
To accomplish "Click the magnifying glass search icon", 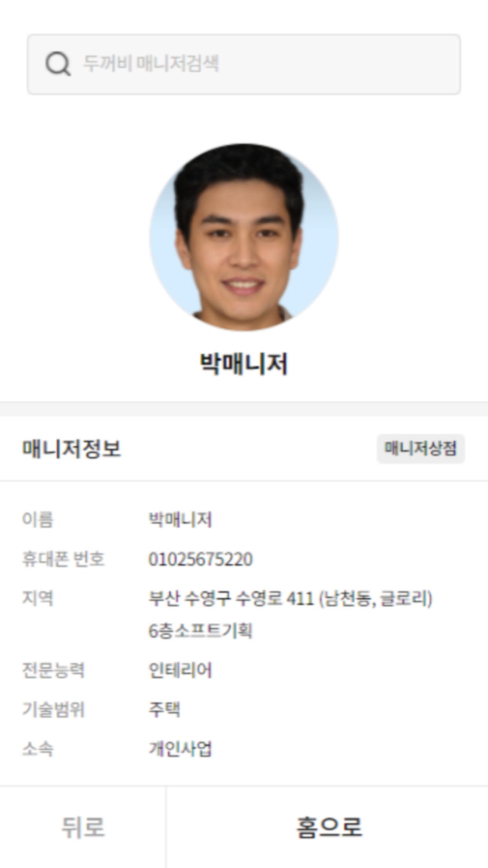I will point(58,64).
